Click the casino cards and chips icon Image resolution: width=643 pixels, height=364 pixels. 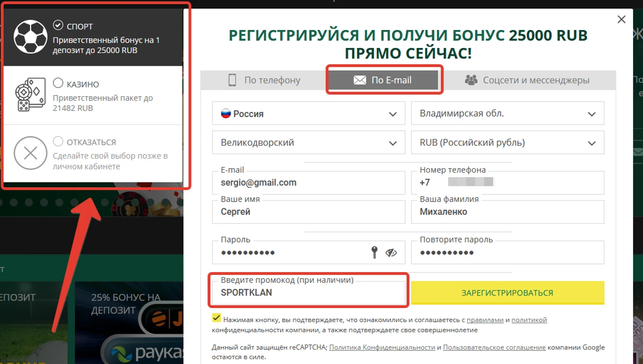[x=30, y=95]
